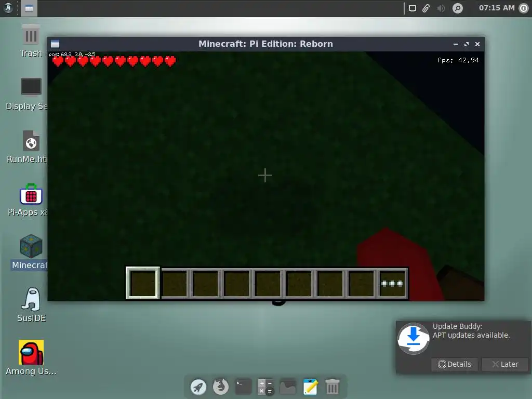
Task: Click the volume speaker tray icon
Action: pyautogui.click(x=441, y=8)
